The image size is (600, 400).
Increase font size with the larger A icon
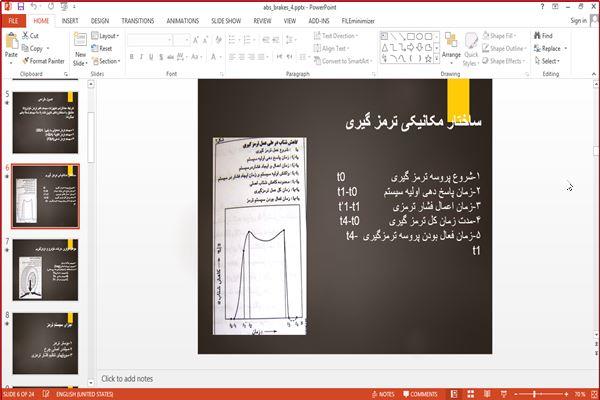pyautogui.click(x=196, y=40)
